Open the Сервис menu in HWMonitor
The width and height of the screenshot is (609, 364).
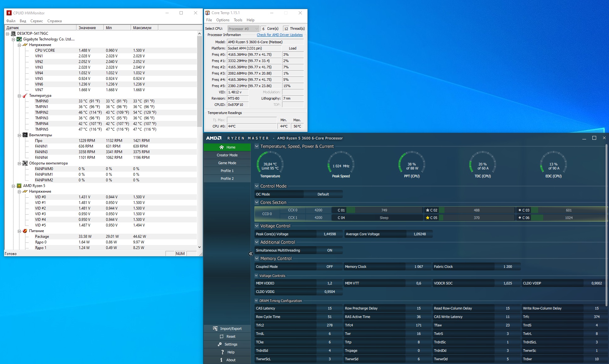(37, 21)
